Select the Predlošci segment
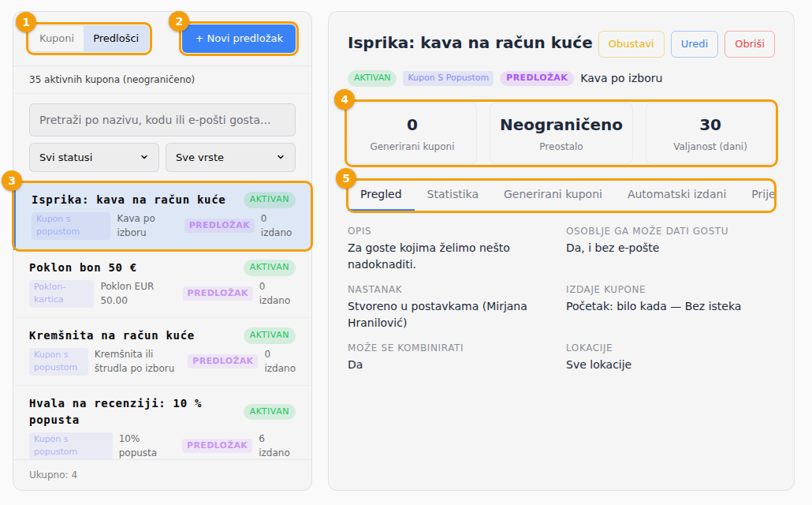Image resolution: width=812 pixels, height=505 pixels. [116, 39]
